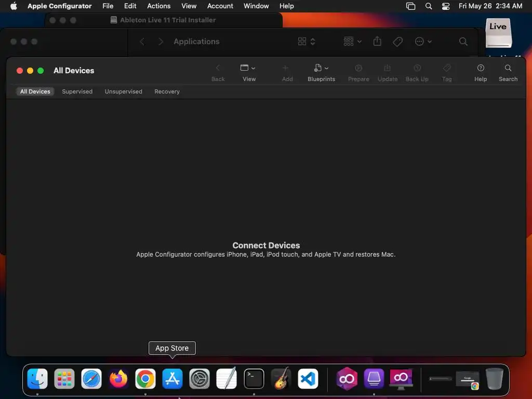Switch to the Supervised tab
Image resolution: width=532 pixels, height=399 pixels.
point(77,91)
